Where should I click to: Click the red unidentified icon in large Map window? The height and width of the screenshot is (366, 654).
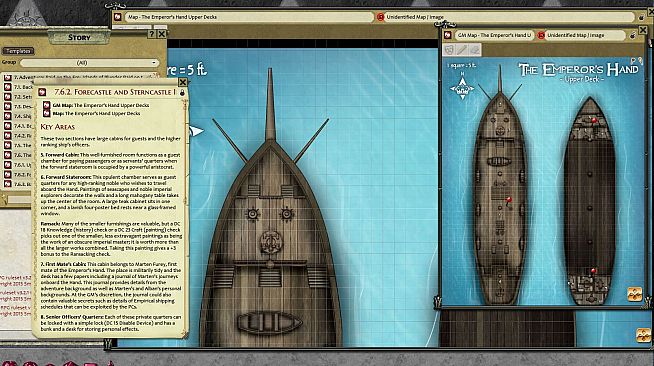coord(380,17)
